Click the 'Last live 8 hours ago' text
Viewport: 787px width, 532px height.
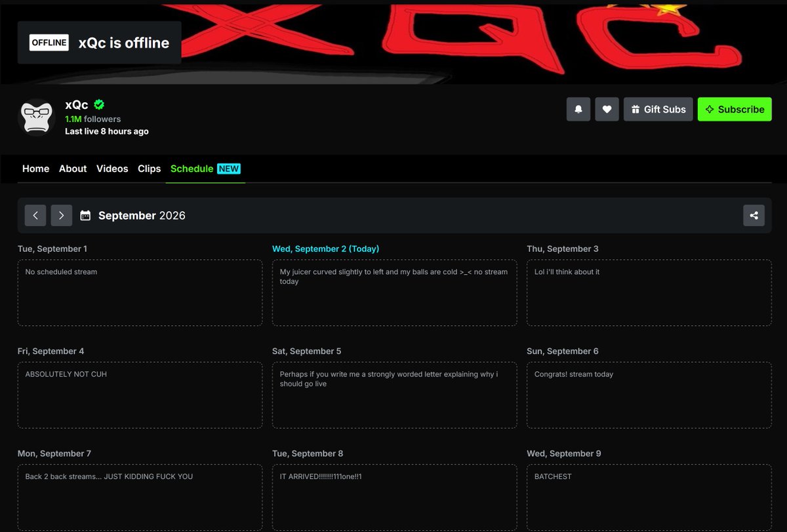(107, 131)
